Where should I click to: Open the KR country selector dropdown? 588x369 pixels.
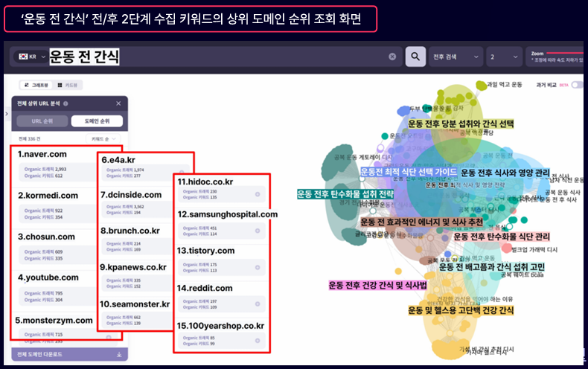(x=31, y=57)
